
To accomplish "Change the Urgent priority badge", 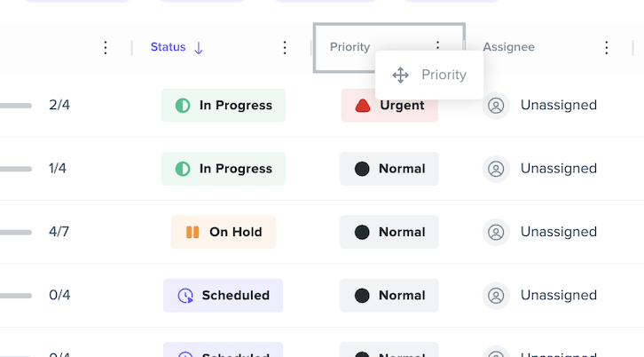I will pos(389,106).
